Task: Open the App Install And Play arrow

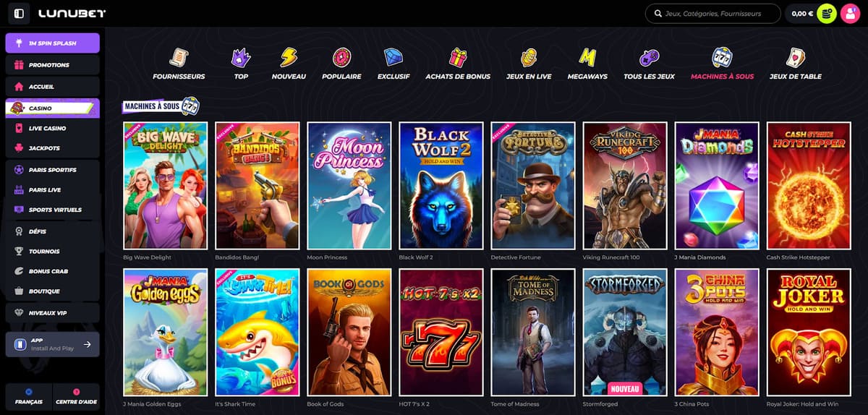Action: point(88,344)
